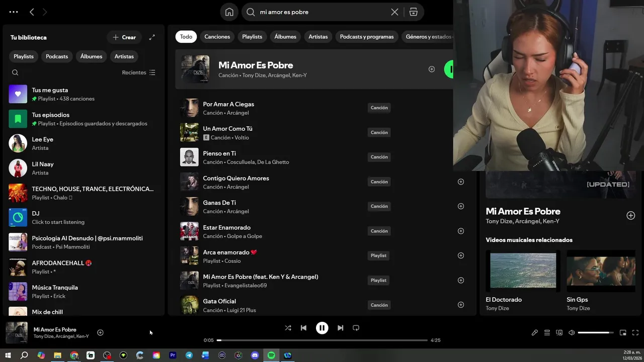Toggle shuffle playback
This screenshot has height=362, width=644.
pos(288,328)
